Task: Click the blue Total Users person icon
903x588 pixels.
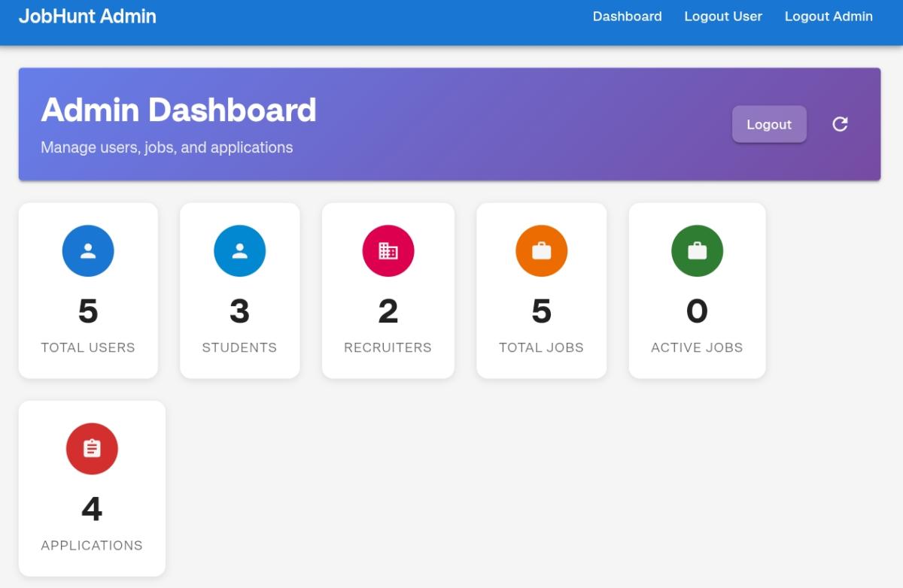Action: coord(88,251)
